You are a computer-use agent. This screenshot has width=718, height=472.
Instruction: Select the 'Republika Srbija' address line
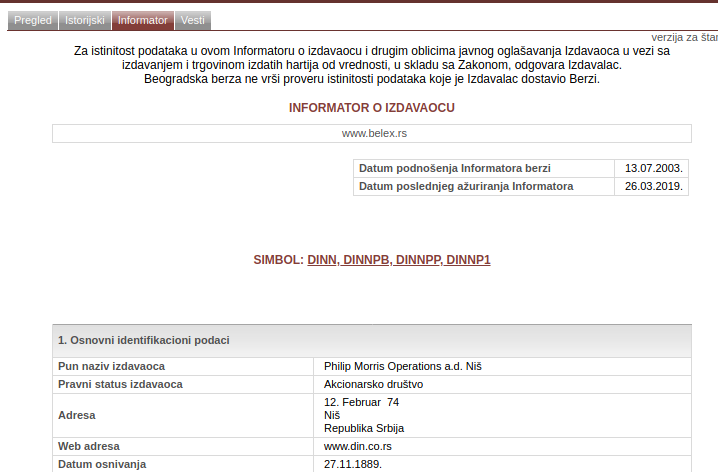pyautogui.click(x=364, y=429)
